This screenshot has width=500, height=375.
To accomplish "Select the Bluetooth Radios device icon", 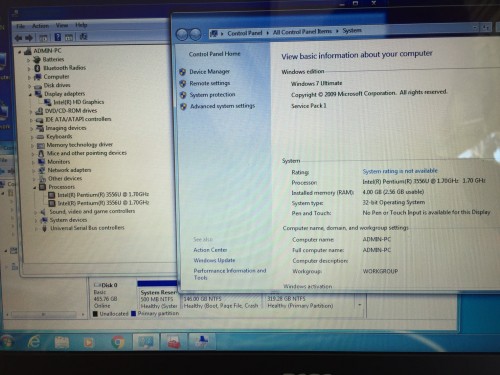I will pyautogui.click(x=38, y=68).
